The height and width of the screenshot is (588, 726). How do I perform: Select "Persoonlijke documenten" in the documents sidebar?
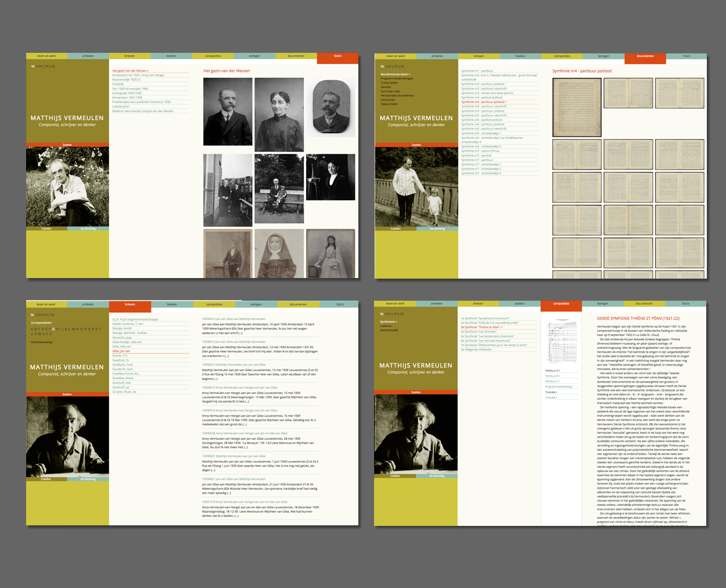click(397, 95)
